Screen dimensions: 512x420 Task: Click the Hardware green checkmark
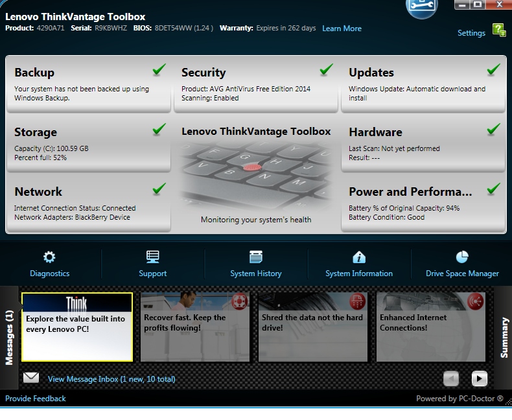pos(494,129)
